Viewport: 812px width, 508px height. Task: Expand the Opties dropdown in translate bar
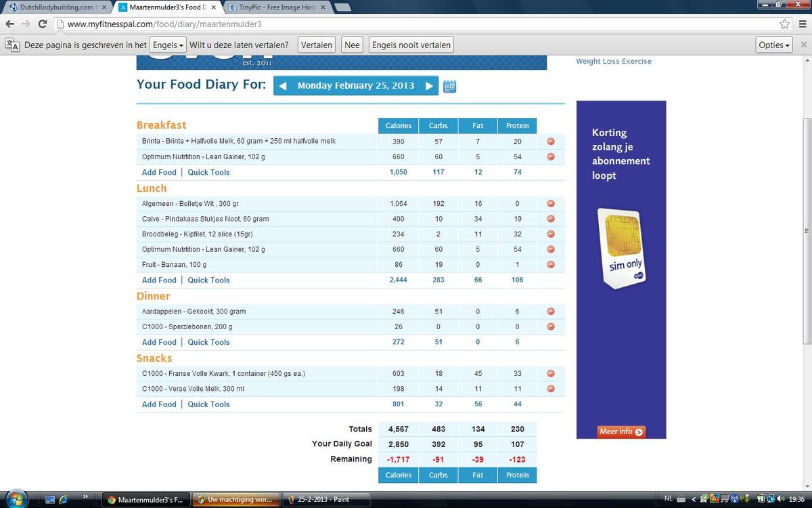pos(774,45)
